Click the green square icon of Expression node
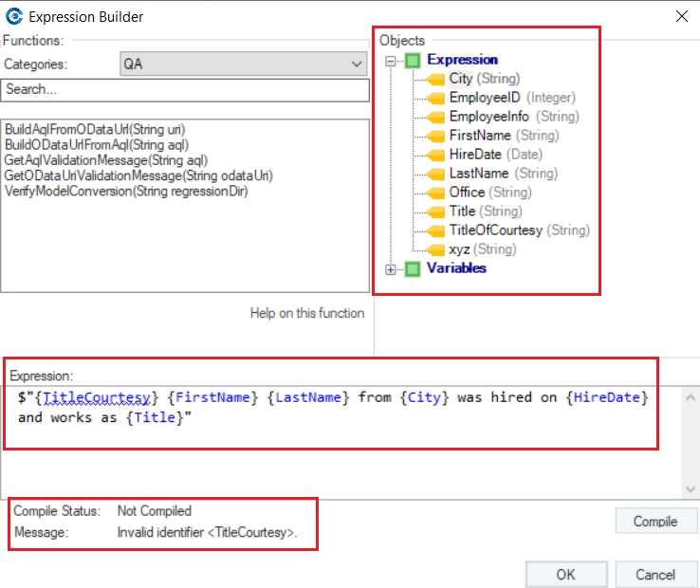The width and height of the screenshot is (700, 588). point(413,61)
